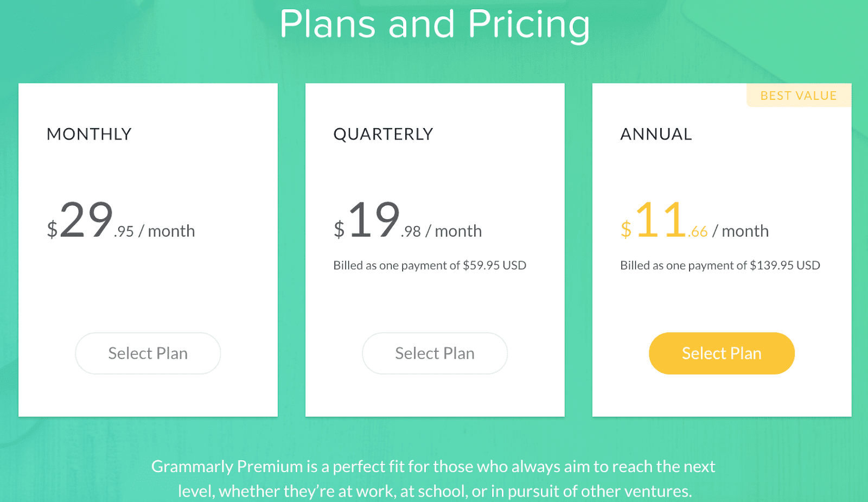Click the BEST VALUE badge
This screenshot has width=868, height=502.
[x=798, y=96]
